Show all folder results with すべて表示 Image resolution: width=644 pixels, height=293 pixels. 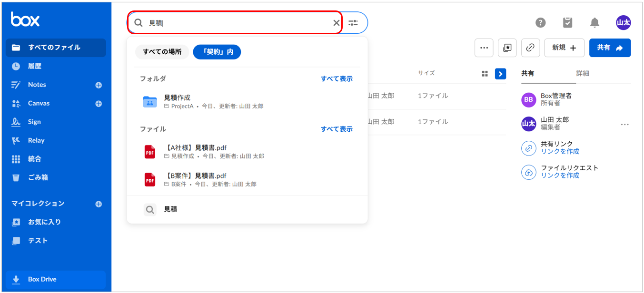pyautogui.click(x=337, y=79)
